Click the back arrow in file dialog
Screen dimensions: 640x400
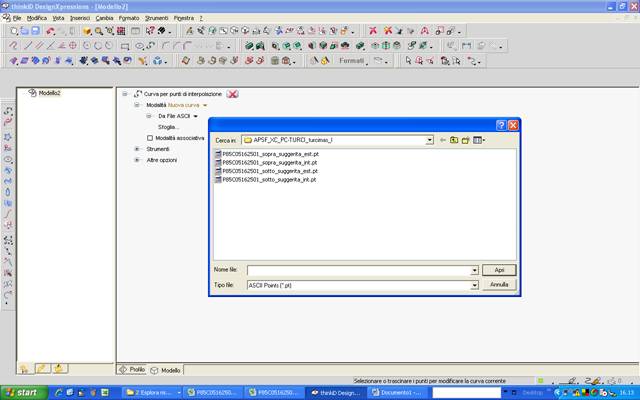(441, 140)
